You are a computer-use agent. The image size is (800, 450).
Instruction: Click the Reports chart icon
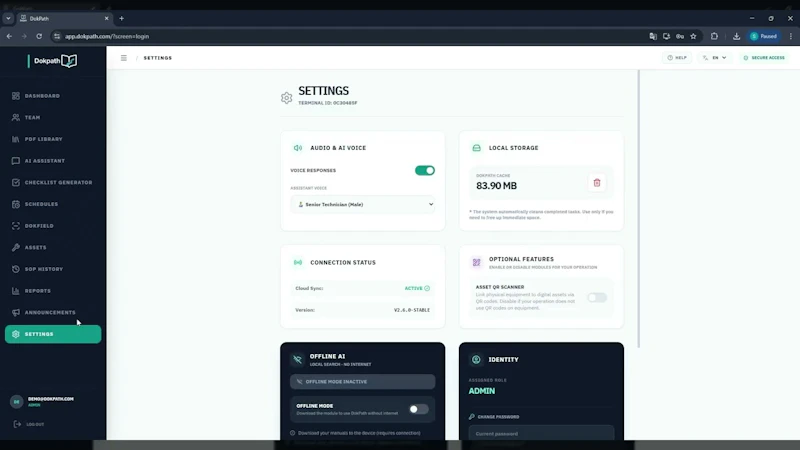coord(16,291)
